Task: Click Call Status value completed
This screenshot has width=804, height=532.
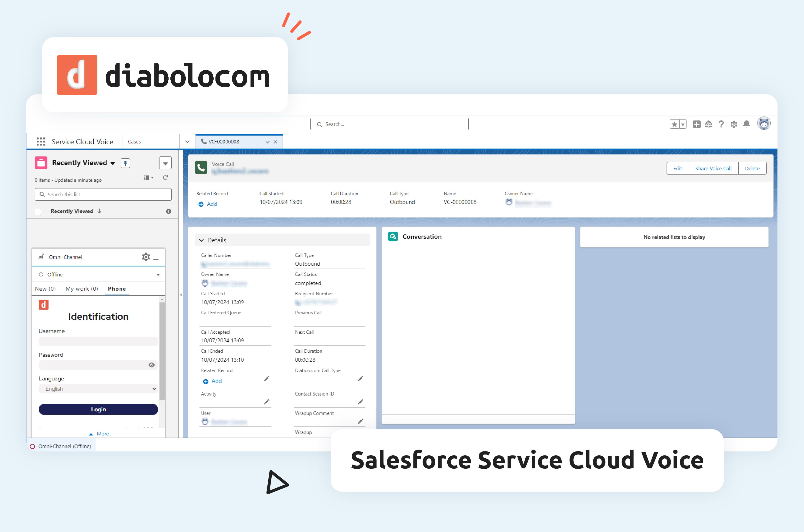Action: [308, 283]
